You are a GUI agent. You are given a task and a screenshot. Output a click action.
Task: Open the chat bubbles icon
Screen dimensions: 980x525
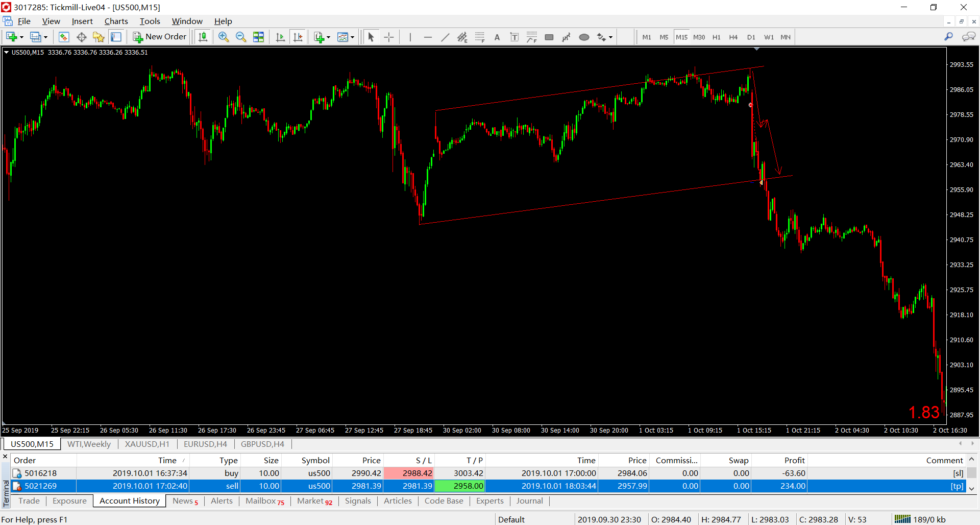(x=968, y=37)
